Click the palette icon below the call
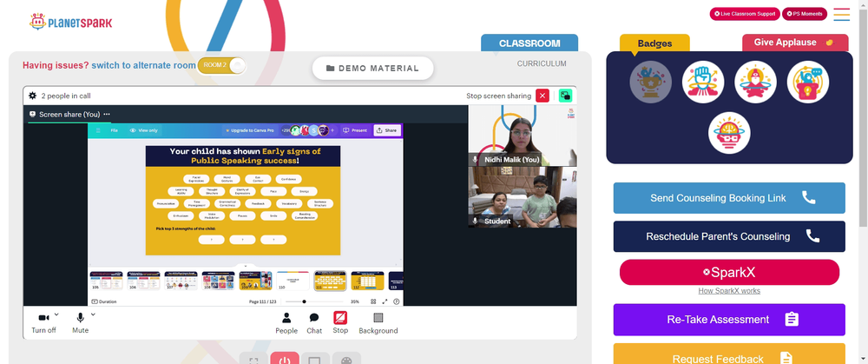The width and height of the screenshot is (868, 364). tap(346, 359)
